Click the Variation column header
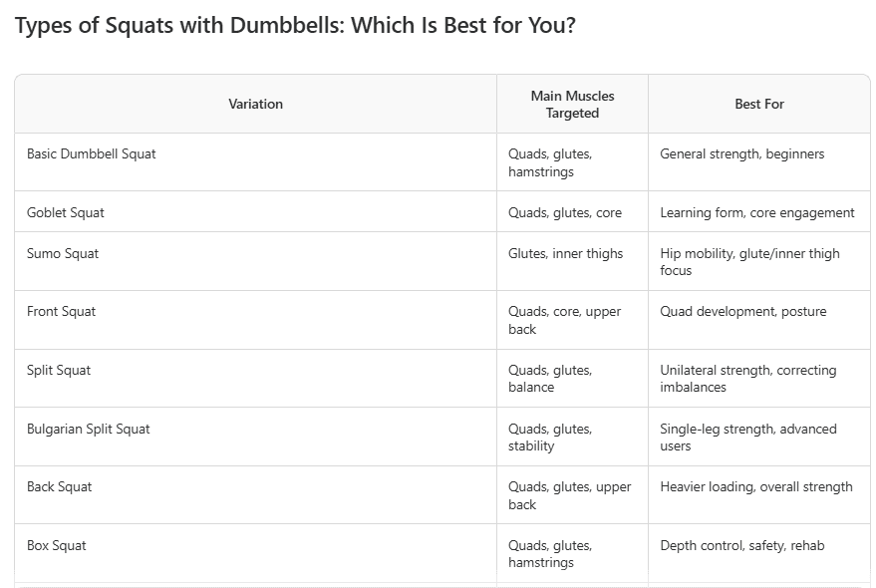 (255, 104)
